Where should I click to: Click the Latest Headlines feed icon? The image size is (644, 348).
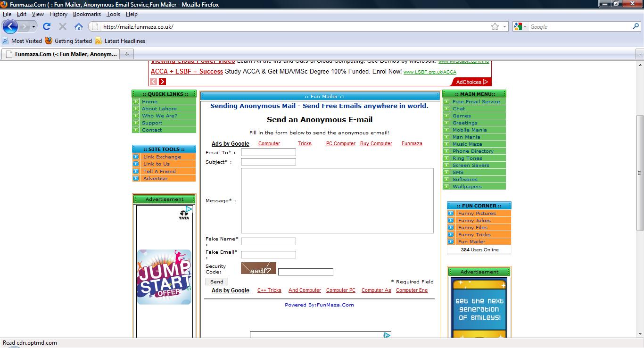[99, 41]
